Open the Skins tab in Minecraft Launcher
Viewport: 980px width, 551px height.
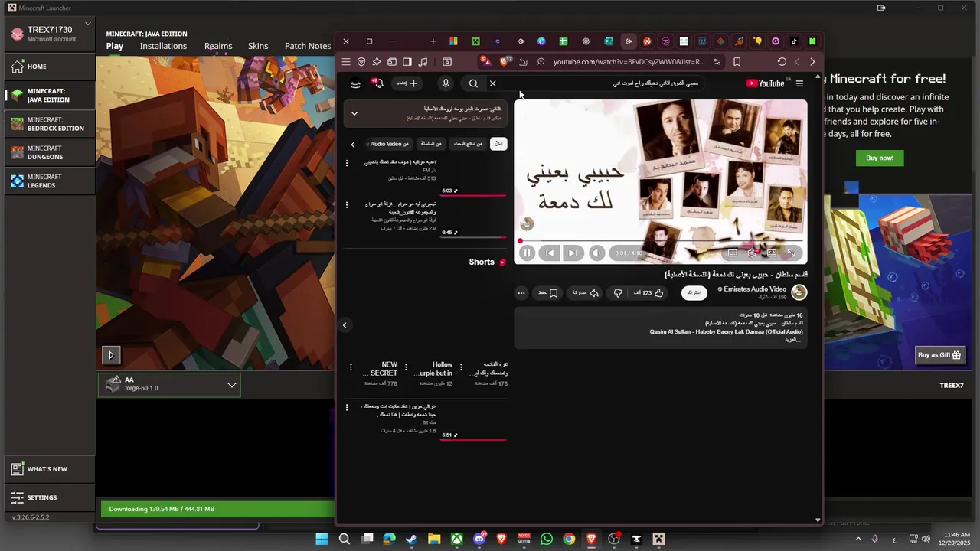pyautogui.click(x=258, y=46)
